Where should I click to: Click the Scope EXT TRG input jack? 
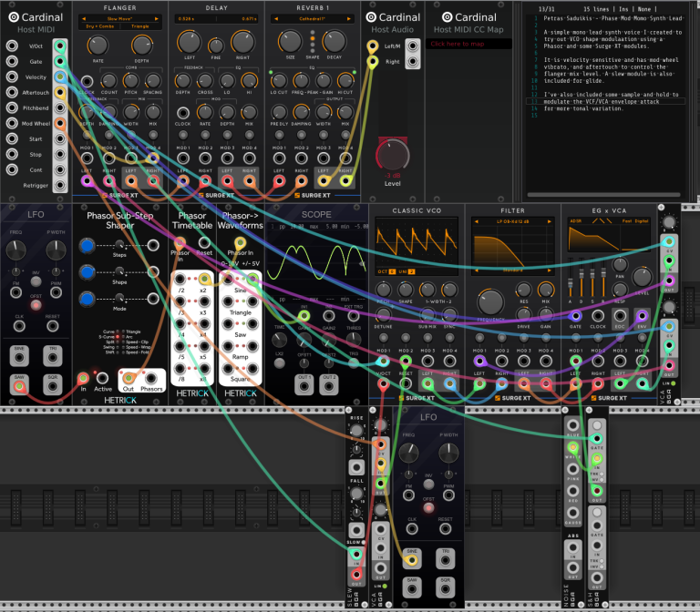click(353, 316)
